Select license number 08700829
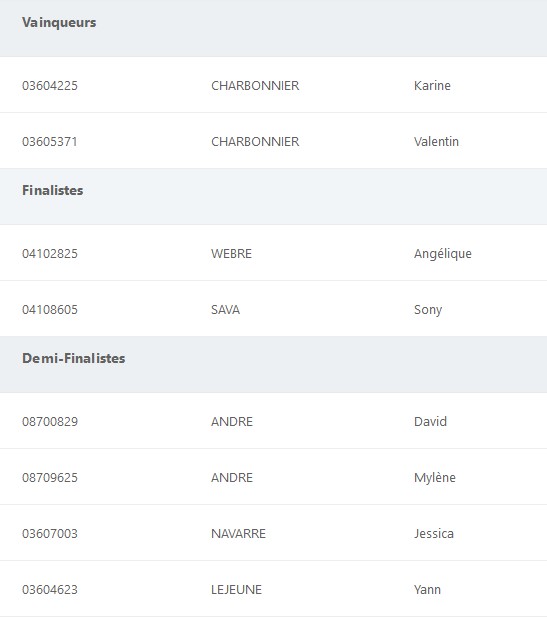Screen dimensions: 547x617 point(50,421)
